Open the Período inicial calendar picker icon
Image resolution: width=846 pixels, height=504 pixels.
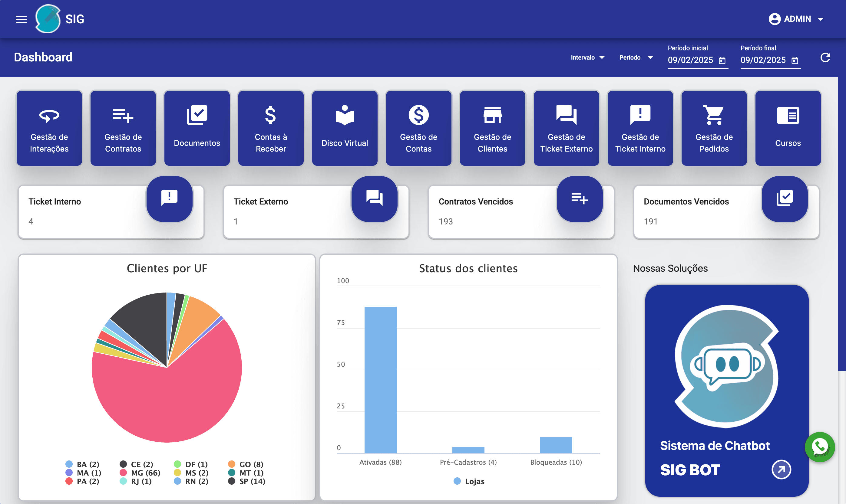click(x=722, y=61)
